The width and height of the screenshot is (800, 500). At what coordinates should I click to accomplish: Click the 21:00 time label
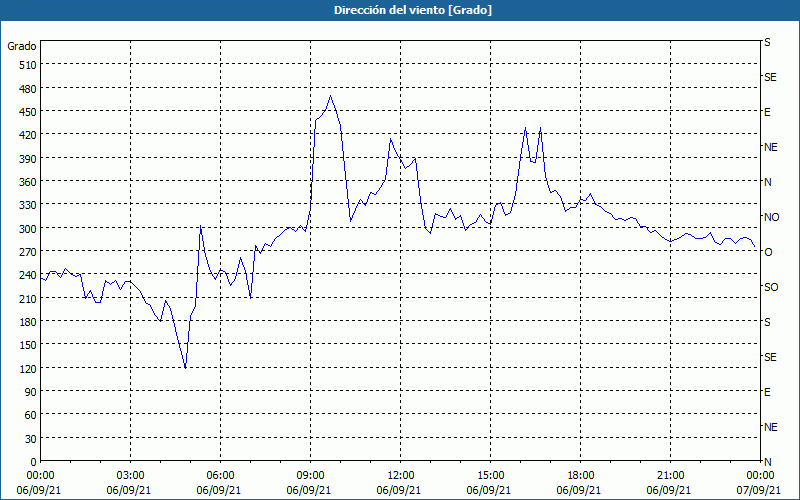(x=670, y=476)
